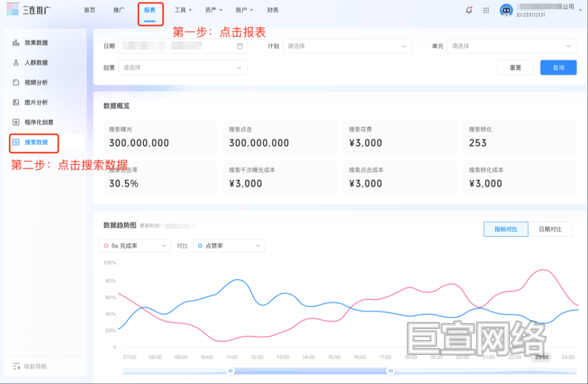
Task: Open 人群数据 in the sidebar
Action: click(x=36, y=62)
